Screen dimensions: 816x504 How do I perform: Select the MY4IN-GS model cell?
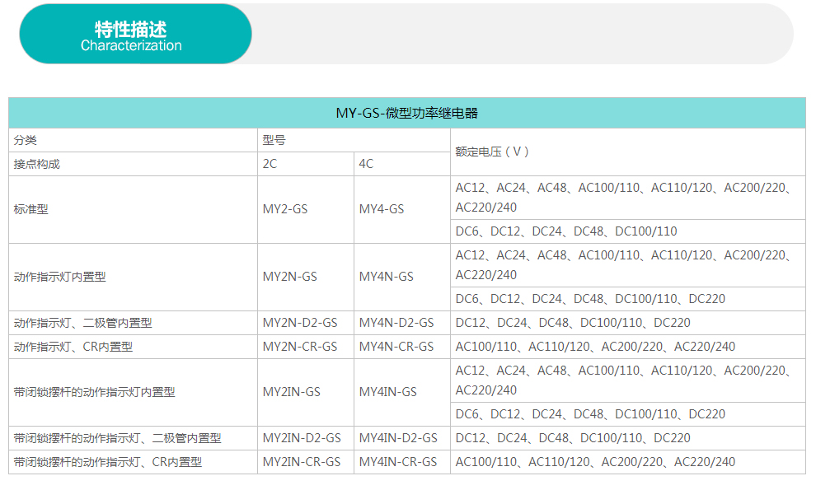(387, 392)
